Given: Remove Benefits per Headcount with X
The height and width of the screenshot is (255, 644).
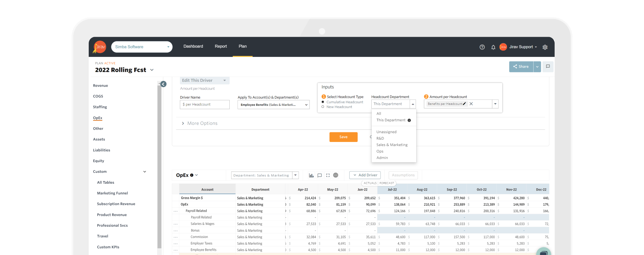Looking at the screenshot, I should coord(471,104).
